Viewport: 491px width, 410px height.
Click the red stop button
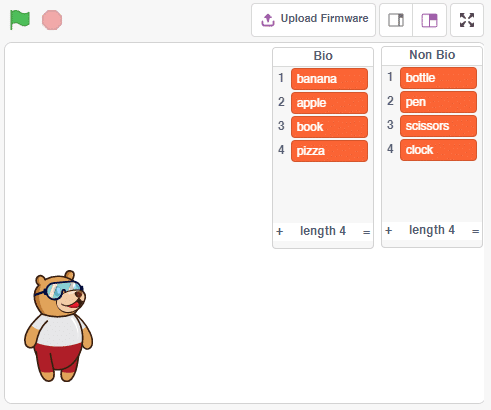pyautogui.click(x=52, y=20)
